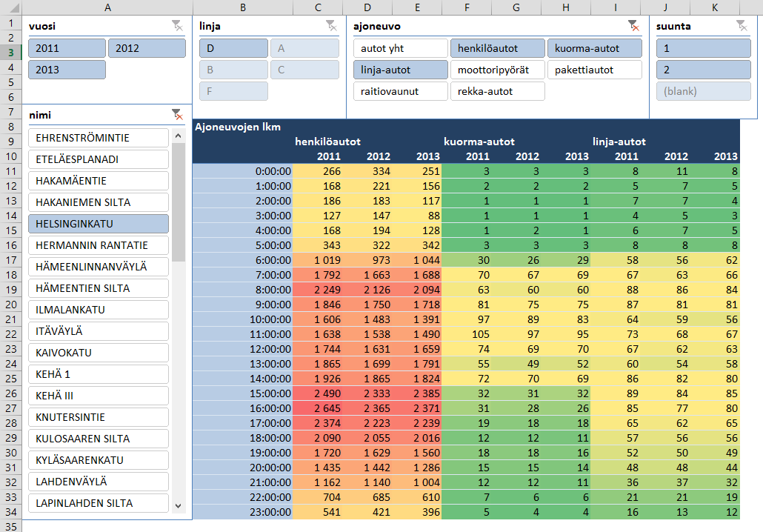Screen dimensions: 763x532
Task: Toggle the 2011 year slicer item
Action: click(67, 49)
